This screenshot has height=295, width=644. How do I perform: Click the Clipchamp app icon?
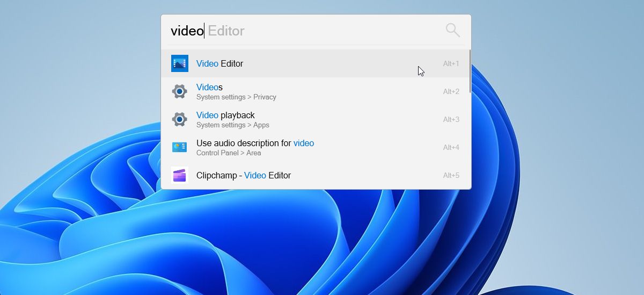179,175
